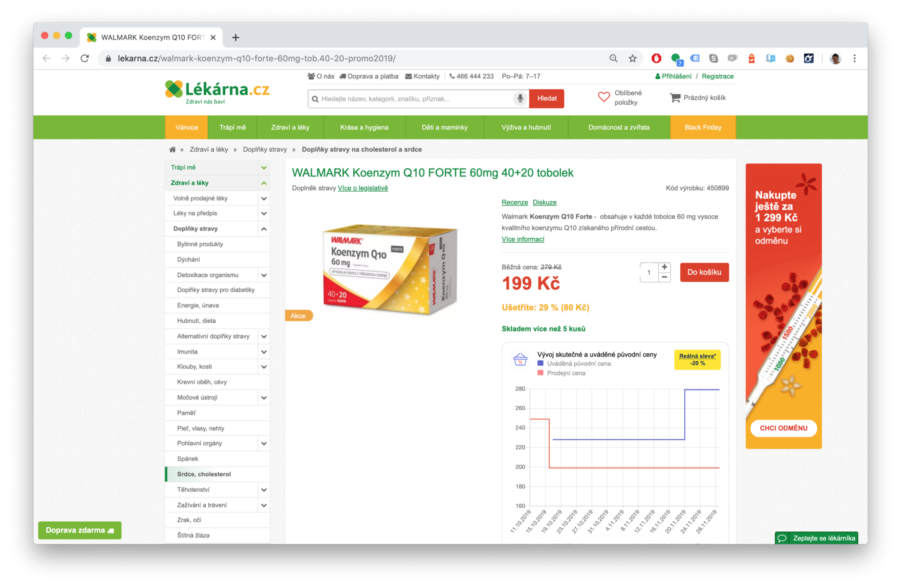Click the truck icon beside Doprava a platba

click(342, 76)
